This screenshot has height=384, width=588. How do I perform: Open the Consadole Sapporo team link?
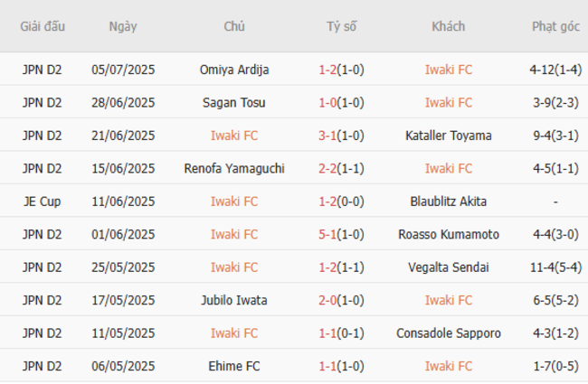449,333
